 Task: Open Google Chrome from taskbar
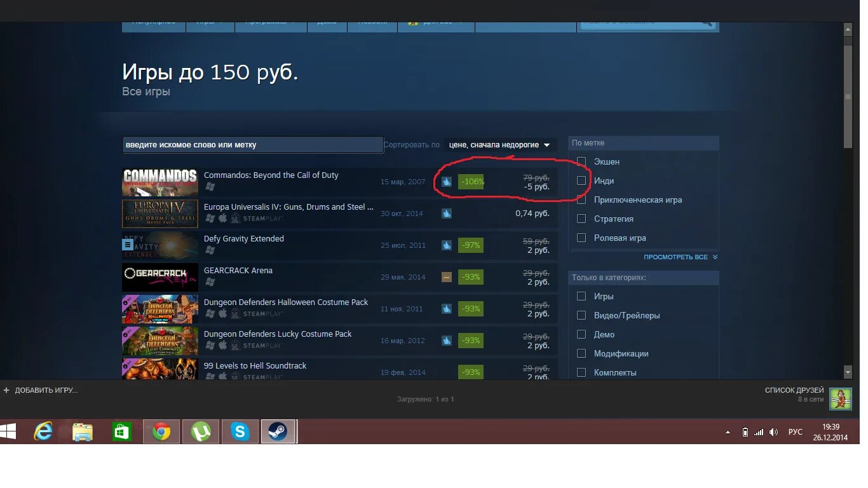(x=161, y=432)
